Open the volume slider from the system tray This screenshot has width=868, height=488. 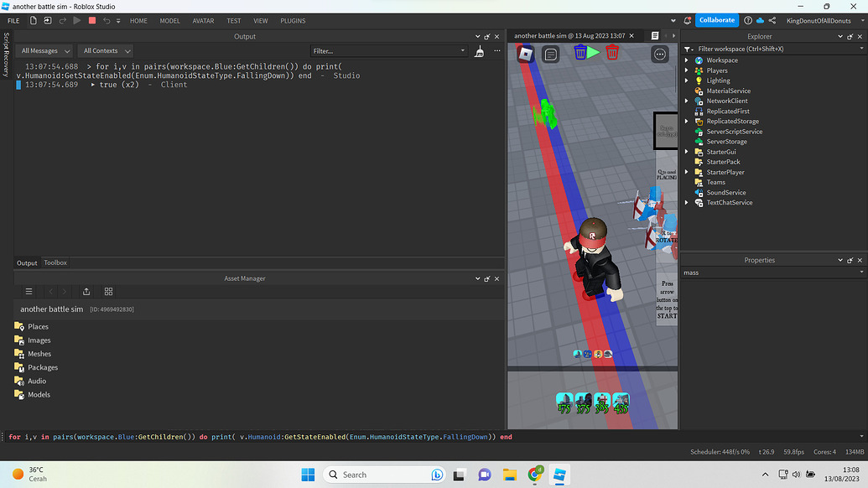coord(797,475)
